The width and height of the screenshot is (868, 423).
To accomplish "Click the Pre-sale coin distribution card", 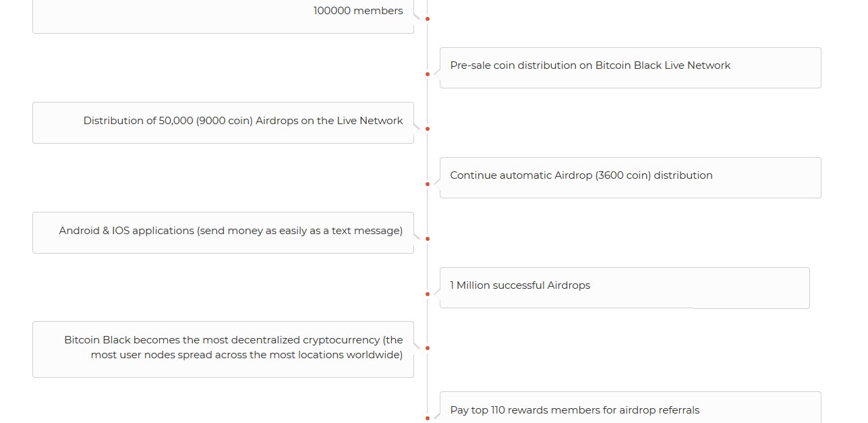I will 631,67.
